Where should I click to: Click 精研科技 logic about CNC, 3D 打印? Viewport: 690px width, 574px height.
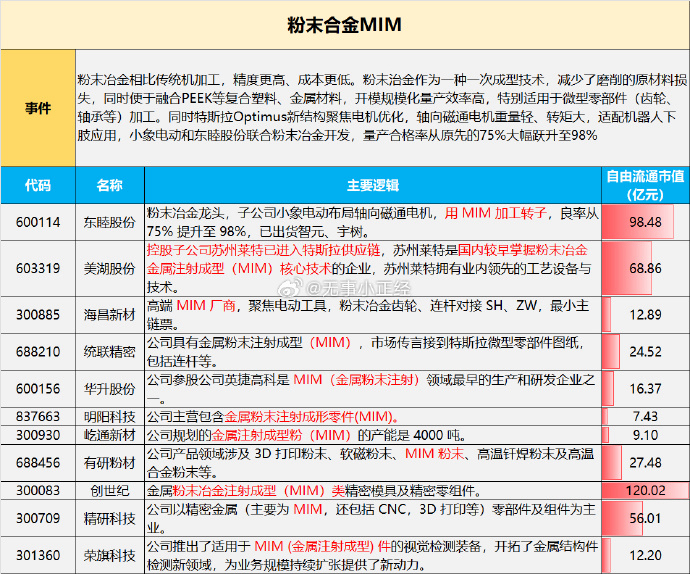pos(371,518)
